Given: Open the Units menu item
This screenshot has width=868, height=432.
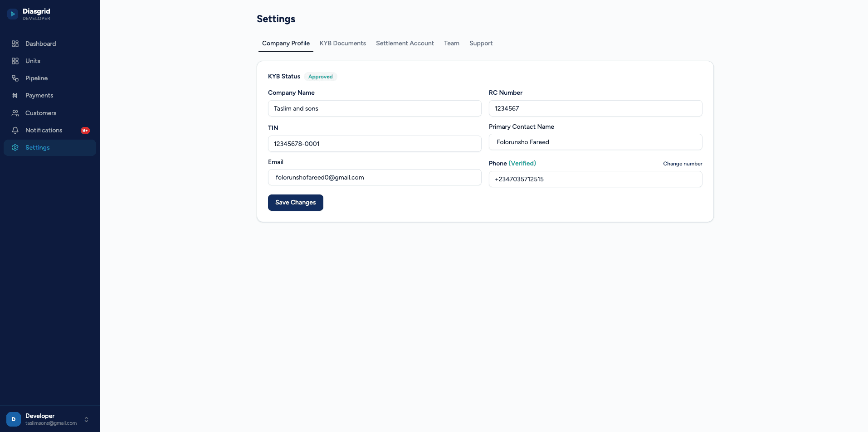Looking at the screenshot, I should click(x=50, y=61).
